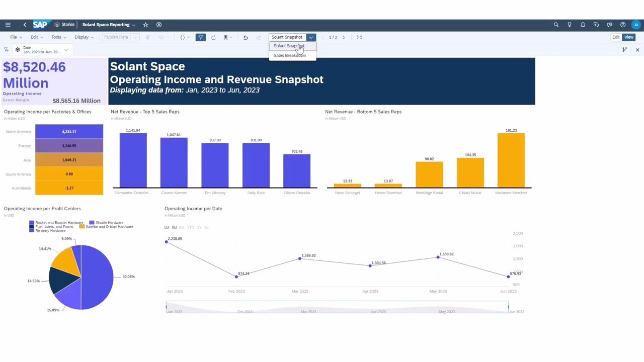The image size is (644, 362).
Task: Open the AI user profile avatar
Action: coord(636,25)
